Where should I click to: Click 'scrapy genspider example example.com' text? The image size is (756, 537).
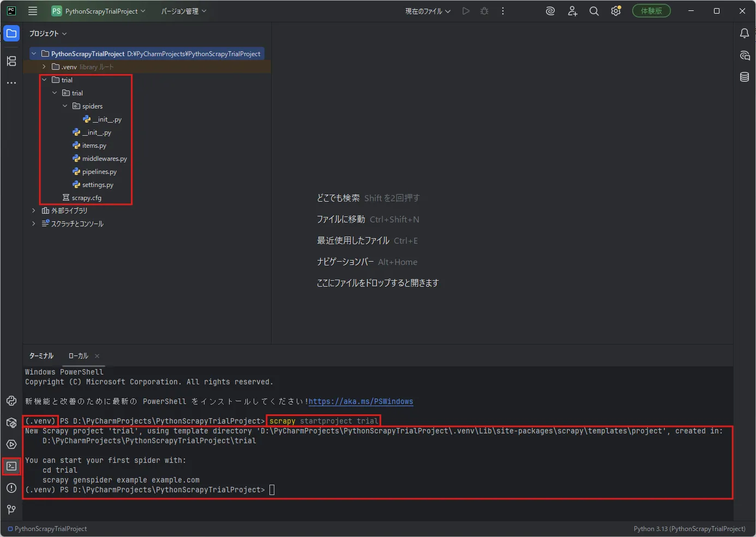(x=121, y=480)
